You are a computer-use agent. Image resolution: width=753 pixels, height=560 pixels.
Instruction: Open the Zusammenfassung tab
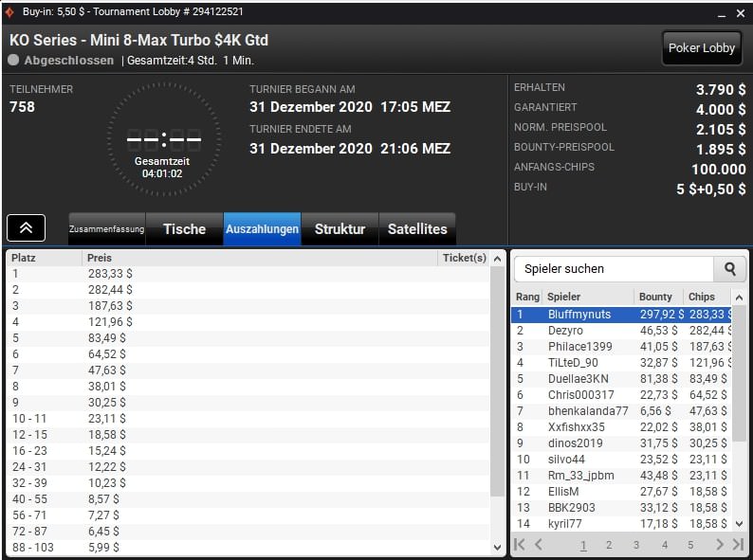point(106,229)
